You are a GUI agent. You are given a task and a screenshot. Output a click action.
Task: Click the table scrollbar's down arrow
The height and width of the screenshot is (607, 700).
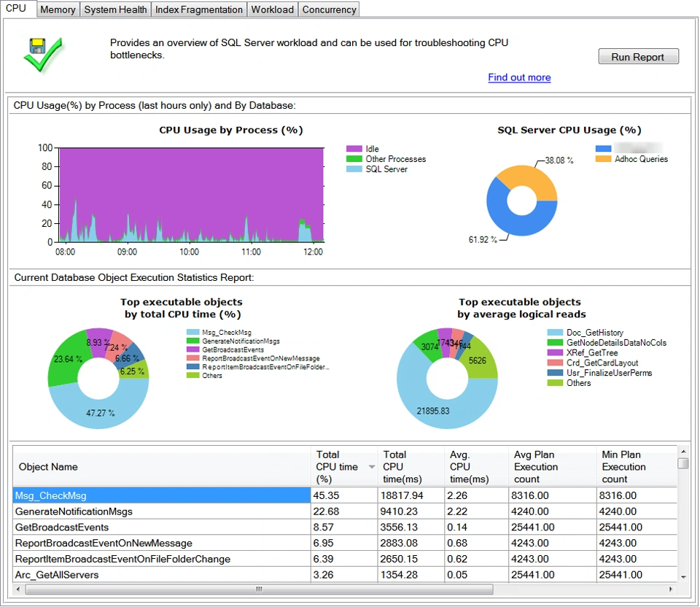[684, 576]
